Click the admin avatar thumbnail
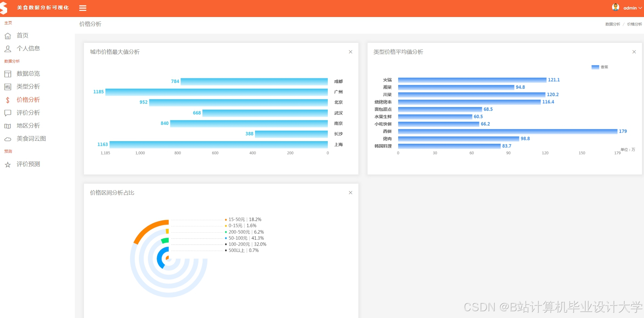This screenshot has height=318, width=644. [x=615, y=7]
